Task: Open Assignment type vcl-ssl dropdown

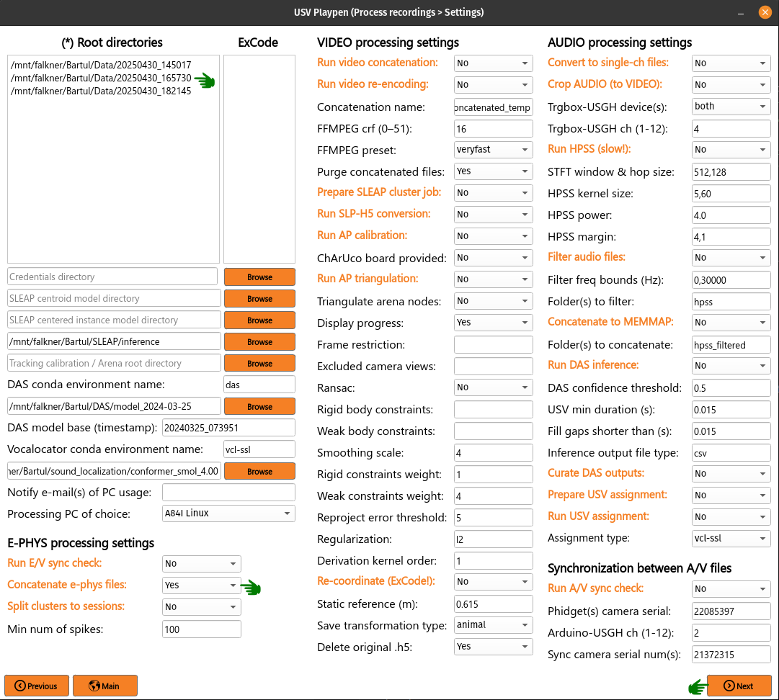Action: pos(731,538)
